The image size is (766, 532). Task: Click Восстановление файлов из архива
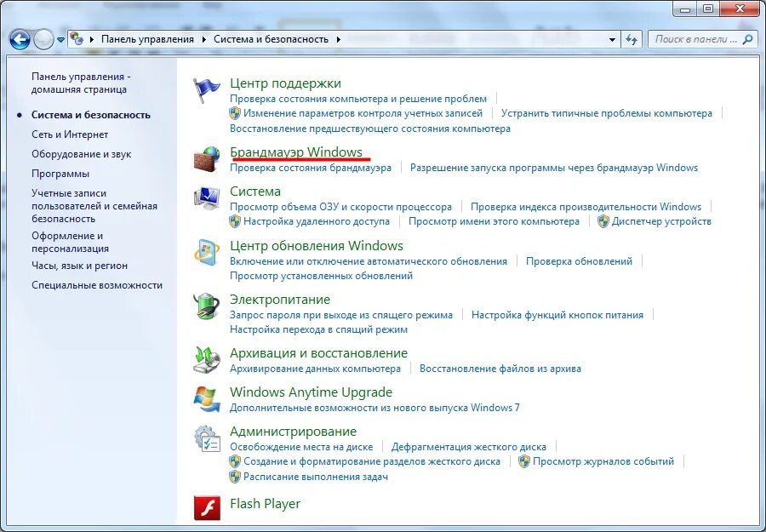click(500, 369)
